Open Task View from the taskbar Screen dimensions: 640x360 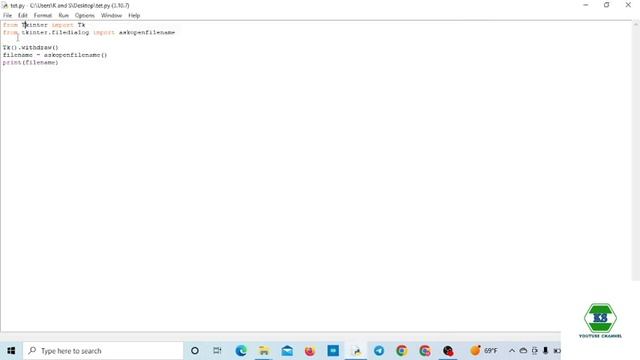tap(217, 351)
